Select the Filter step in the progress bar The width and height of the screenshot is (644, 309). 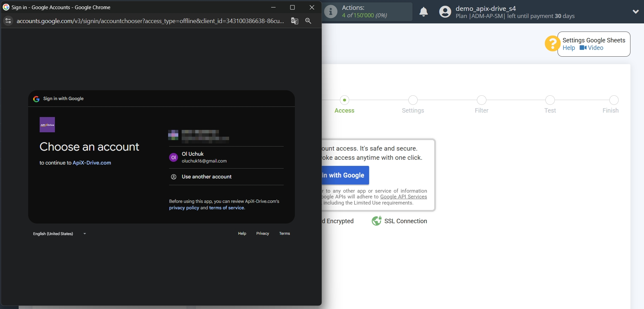click(x=481, y=100)
